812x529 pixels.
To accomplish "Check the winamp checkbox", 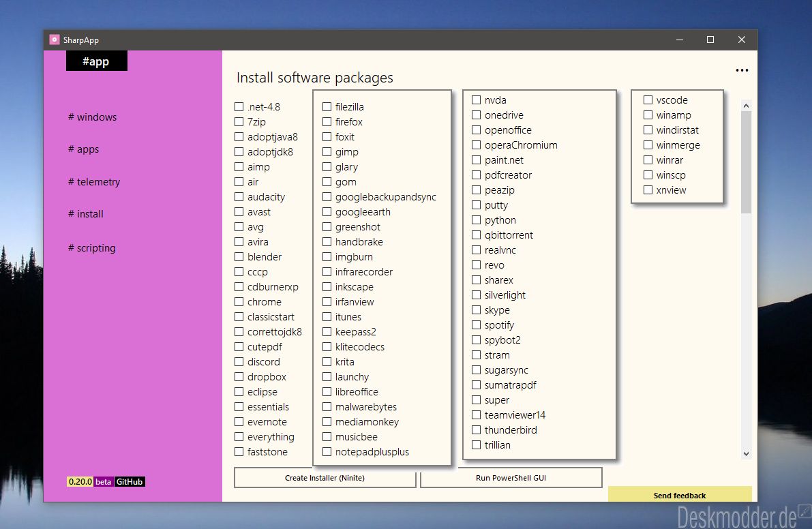I will coord(648,115).
